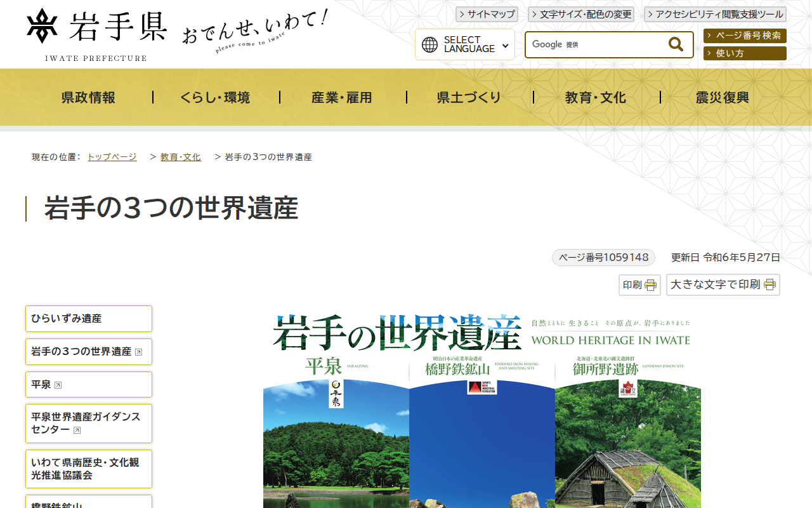
Task: Select the 教育・文化 navigation menu
Action: tap(594, 97)
